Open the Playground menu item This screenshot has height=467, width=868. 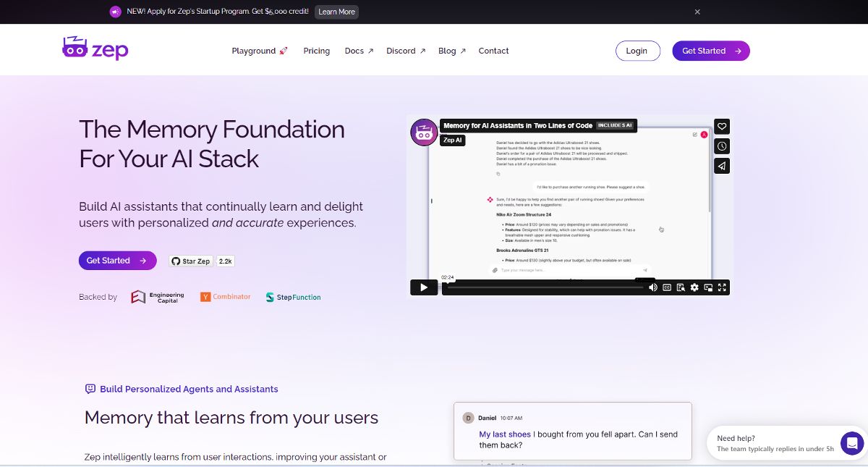click(x=259, y=51)
